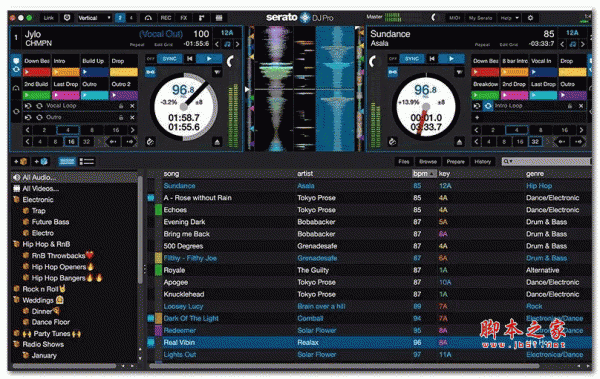This screenshot has width=600, height=379.
Task: Sort the library by bpm column
Action: point(424,174)
